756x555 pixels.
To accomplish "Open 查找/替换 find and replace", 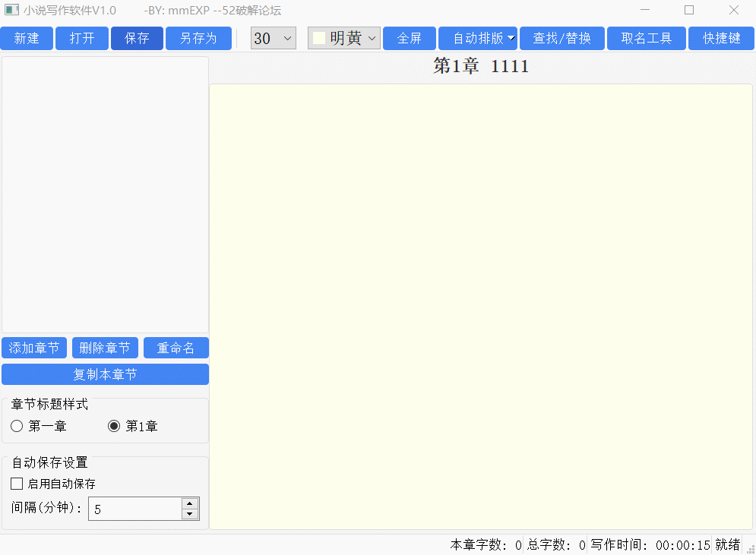I will coord(561,39).
